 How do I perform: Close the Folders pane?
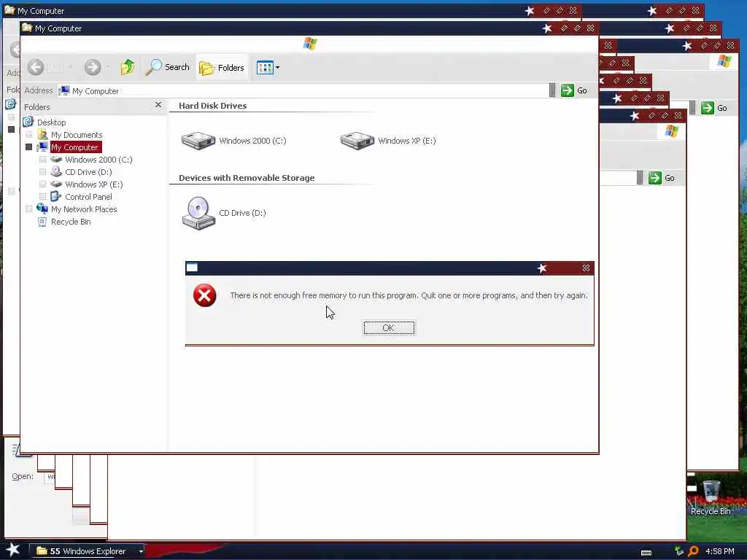click(158, 105)
